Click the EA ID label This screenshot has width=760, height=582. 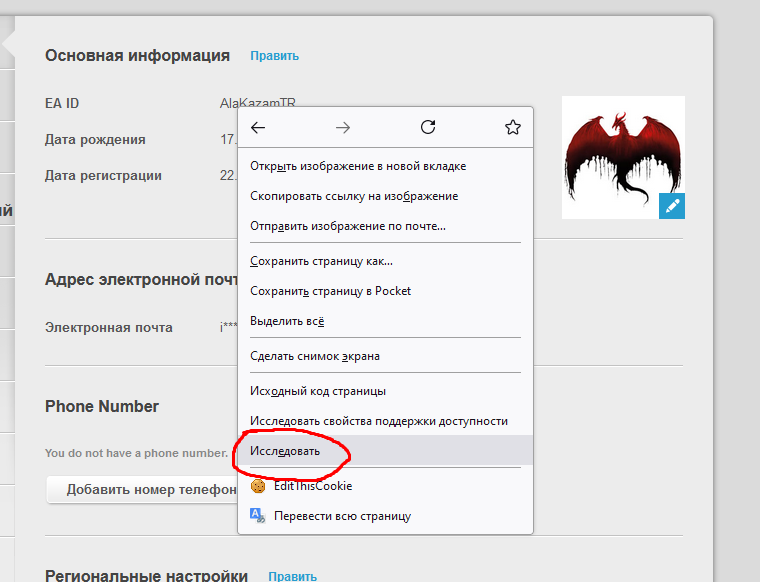pos(62,103)
